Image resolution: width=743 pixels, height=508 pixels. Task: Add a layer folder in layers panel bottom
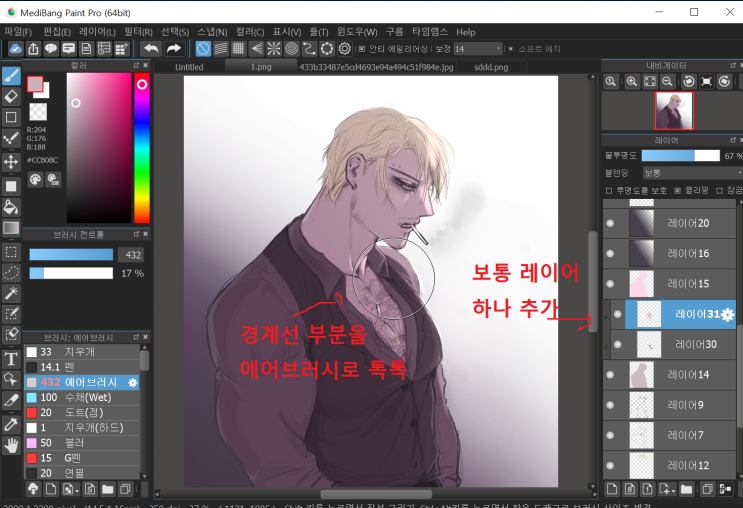click(x=687, y=489)
